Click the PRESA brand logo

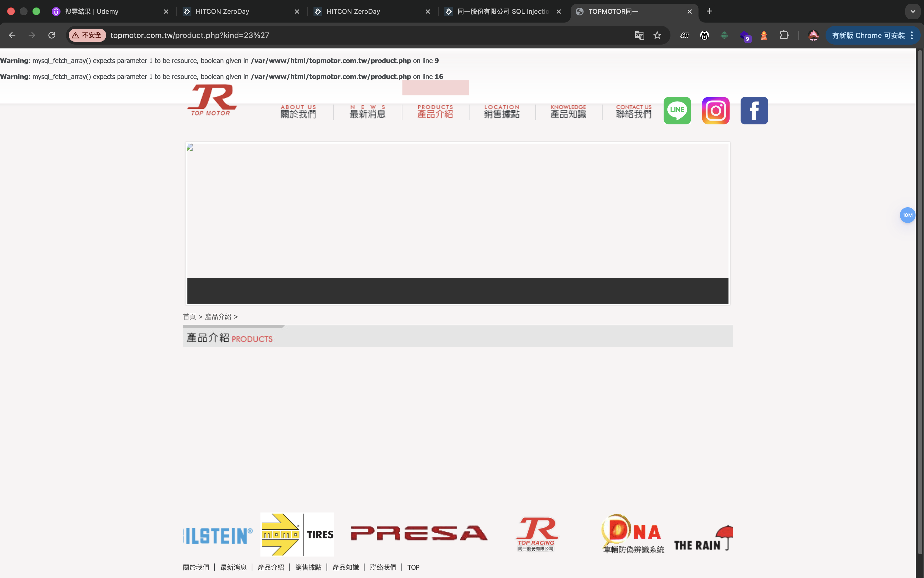coord(419,533)
